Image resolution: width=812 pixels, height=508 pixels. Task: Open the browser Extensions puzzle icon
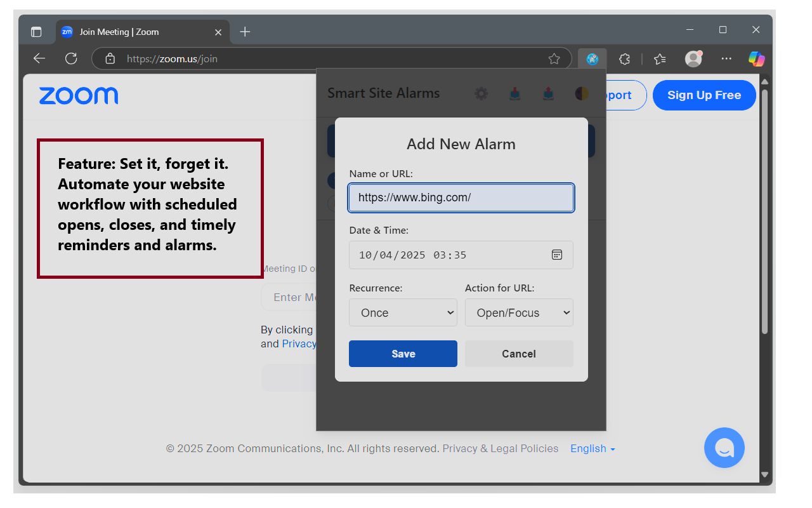click(x=624, y=58)
